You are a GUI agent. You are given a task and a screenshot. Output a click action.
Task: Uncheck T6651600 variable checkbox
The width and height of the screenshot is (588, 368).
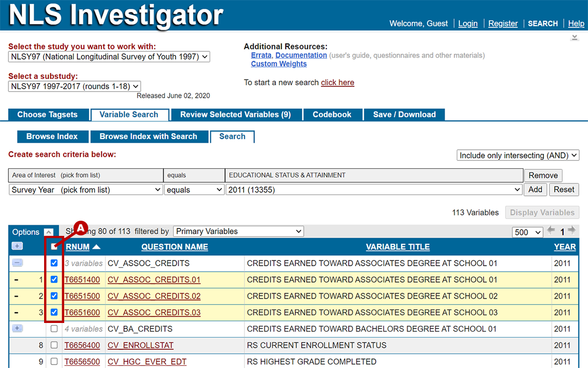[x=54, y=312]
